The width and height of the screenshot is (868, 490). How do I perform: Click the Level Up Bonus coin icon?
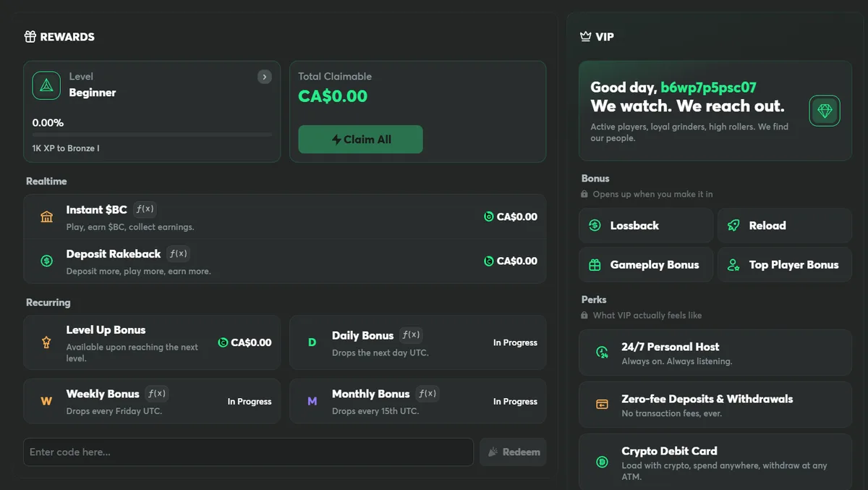pos(223,342)
